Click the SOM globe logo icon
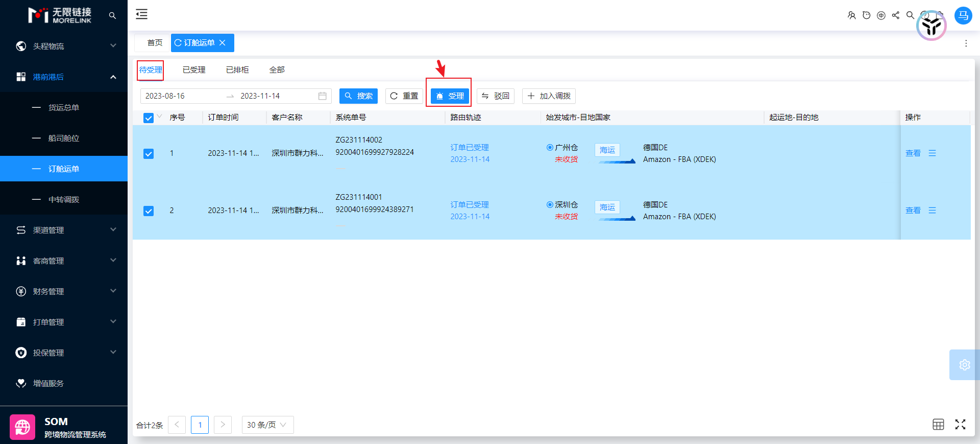Viewport: 980px width, 444px height. coord(22,427)
